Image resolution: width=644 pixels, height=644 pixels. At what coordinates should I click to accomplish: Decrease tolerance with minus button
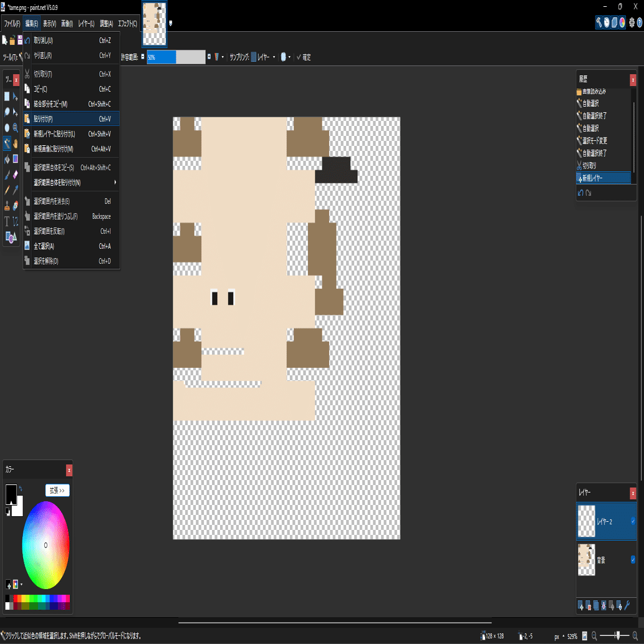(143, 57)
